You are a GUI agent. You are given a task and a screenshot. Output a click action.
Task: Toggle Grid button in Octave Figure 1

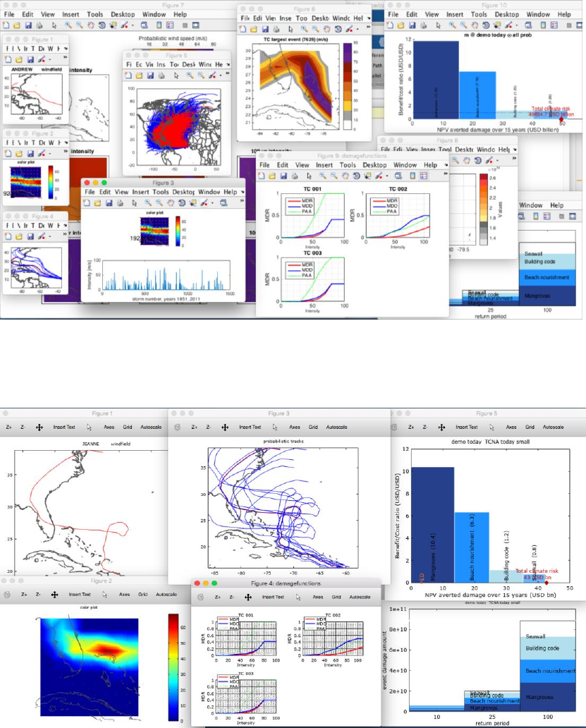click(x=128, y=427)
